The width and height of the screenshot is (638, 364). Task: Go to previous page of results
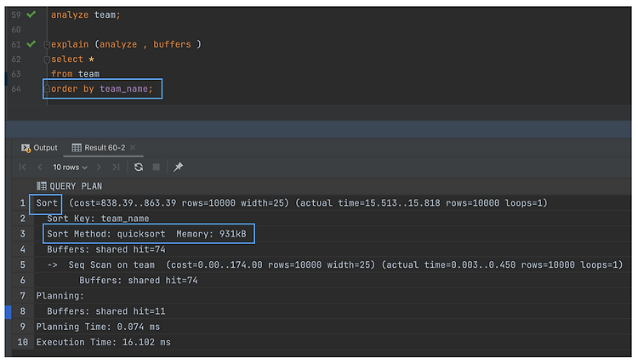[x=40, y=167]
